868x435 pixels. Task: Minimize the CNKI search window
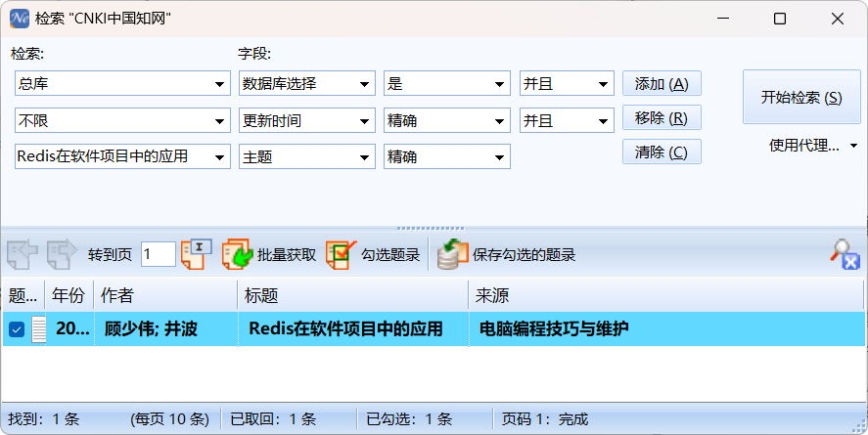723,19
